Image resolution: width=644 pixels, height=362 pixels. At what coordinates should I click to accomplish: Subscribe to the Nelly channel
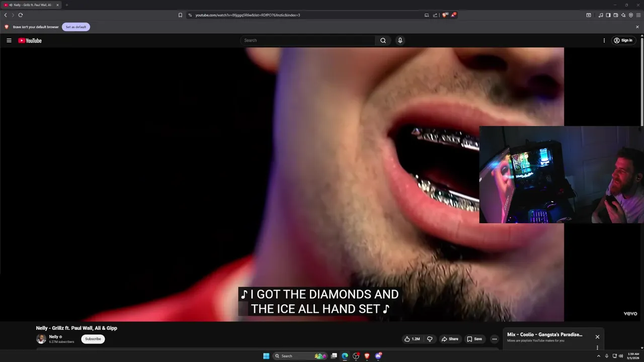pos(93,339)
